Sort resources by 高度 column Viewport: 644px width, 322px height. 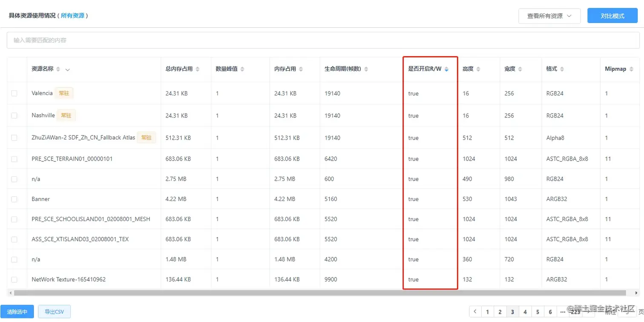coord(477,69)
